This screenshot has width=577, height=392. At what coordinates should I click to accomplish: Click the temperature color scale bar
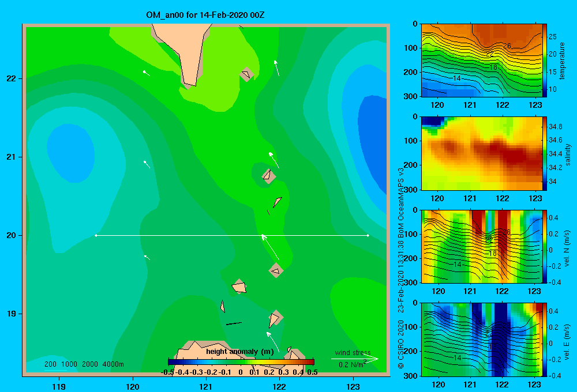[x=545, y=61]
